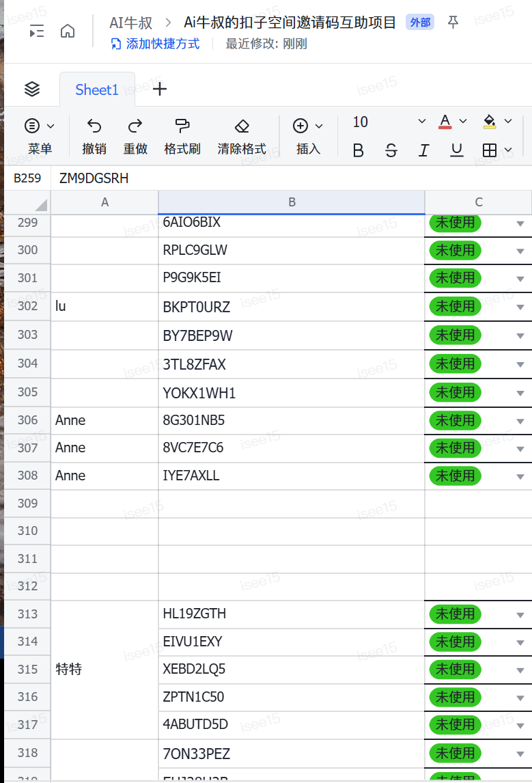Select row header 302

pos(27,306)
